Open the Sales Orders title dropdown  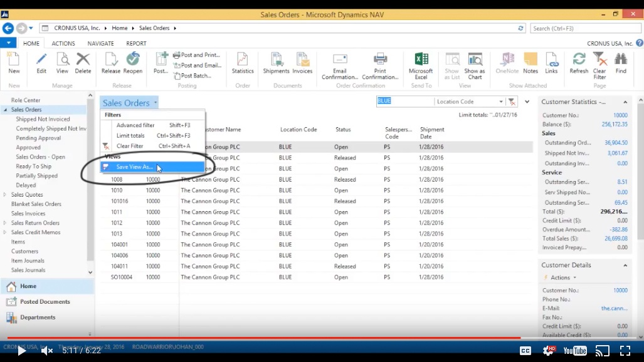point(156,103)
